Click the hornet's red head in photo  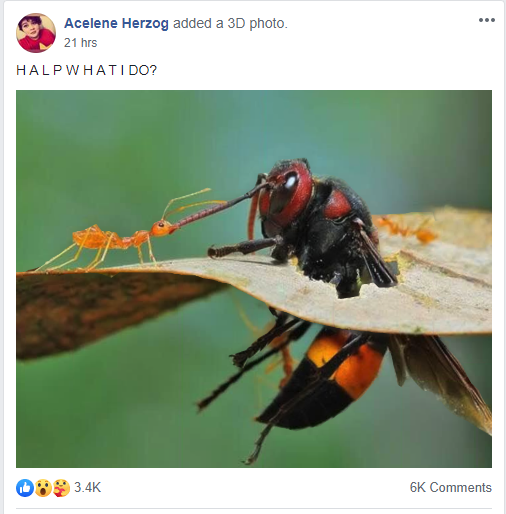point(287,193)
